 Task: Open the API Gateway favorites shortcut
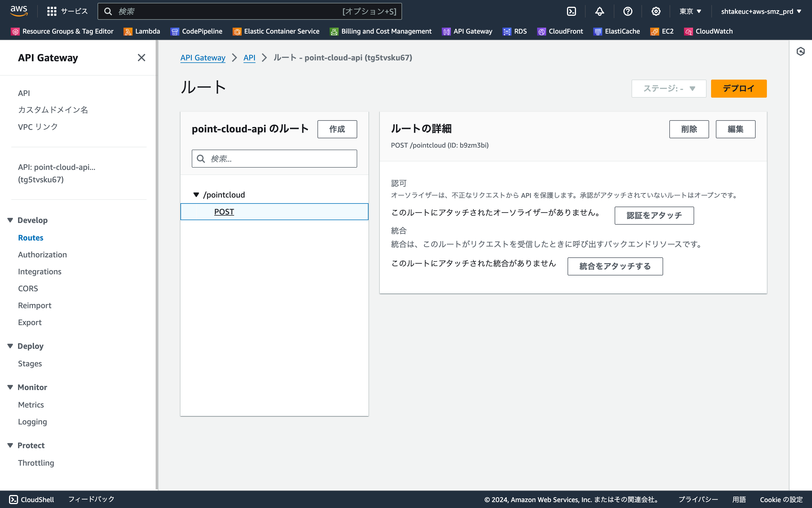[x=467, y=31]
